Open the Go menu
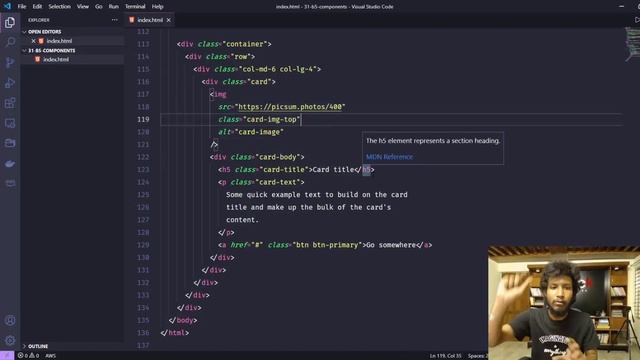The image size is (640, 360). 99,7
